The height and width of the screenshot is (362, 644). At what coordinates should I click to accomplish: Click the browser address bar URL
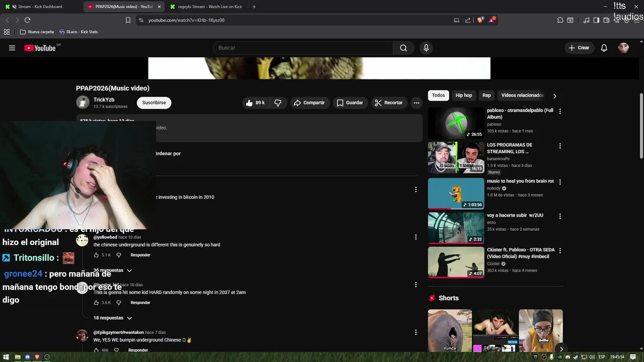186,20
